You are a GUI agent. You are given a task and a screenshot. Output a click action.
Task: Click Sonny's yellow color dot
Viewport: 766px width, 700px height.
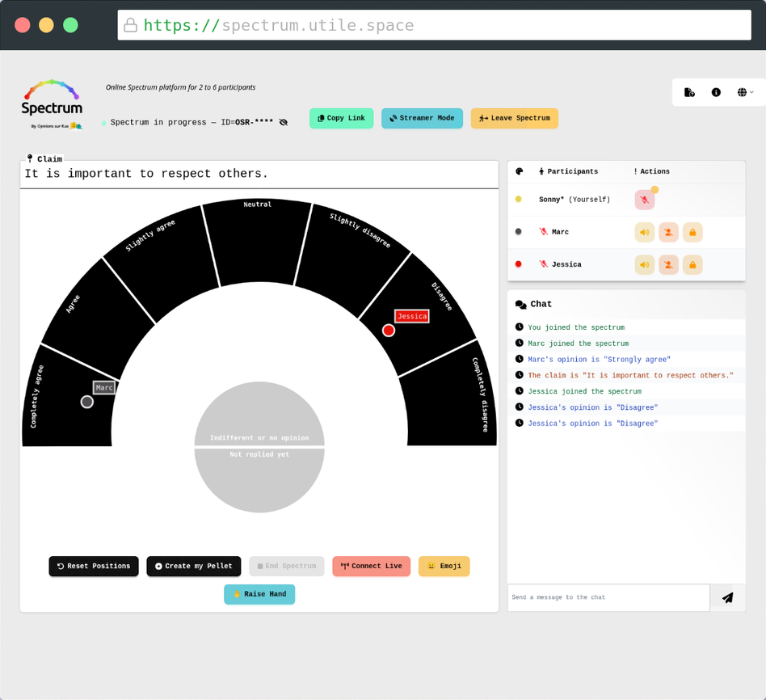[518, 199]
